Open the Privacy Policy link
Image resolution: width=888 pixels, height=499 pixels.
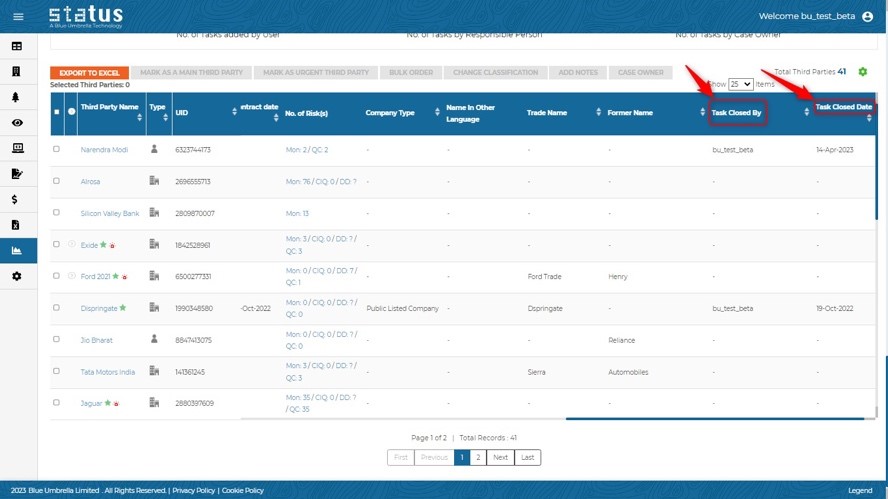[194, 491]
